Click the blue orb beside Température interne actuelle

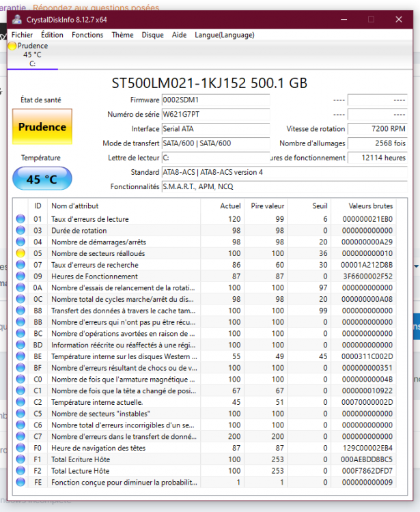point(20,402)
